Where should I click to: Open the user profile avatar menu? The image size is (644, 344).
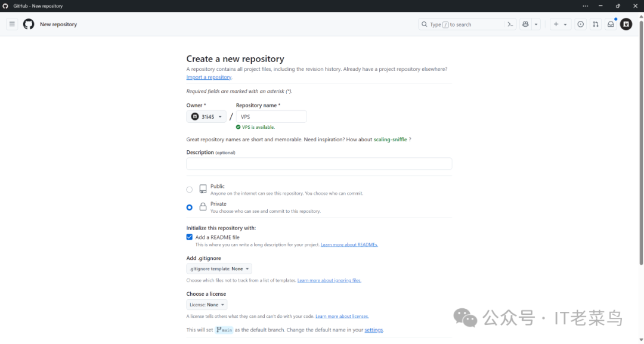[626, 24]
